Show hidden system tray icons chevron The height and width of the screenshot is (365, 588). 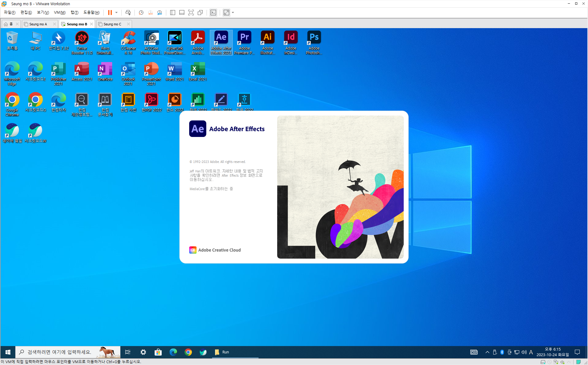[487, 352]
